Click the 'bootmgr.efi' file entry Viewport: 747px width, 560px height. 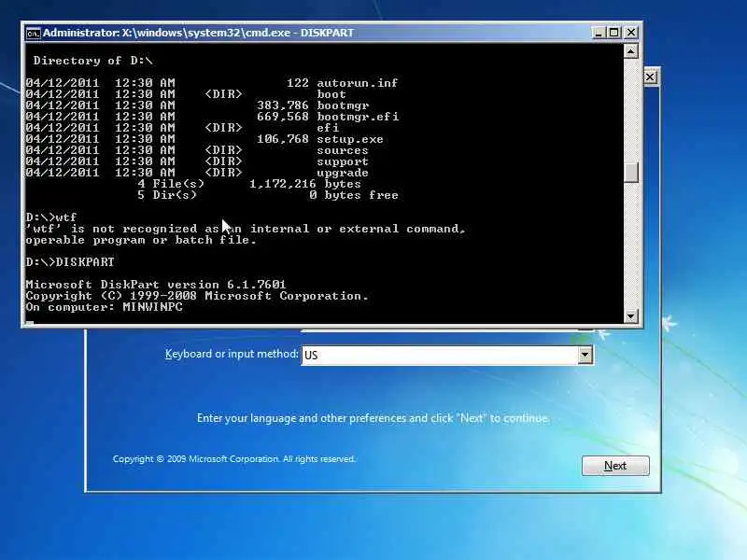(358, 117)
